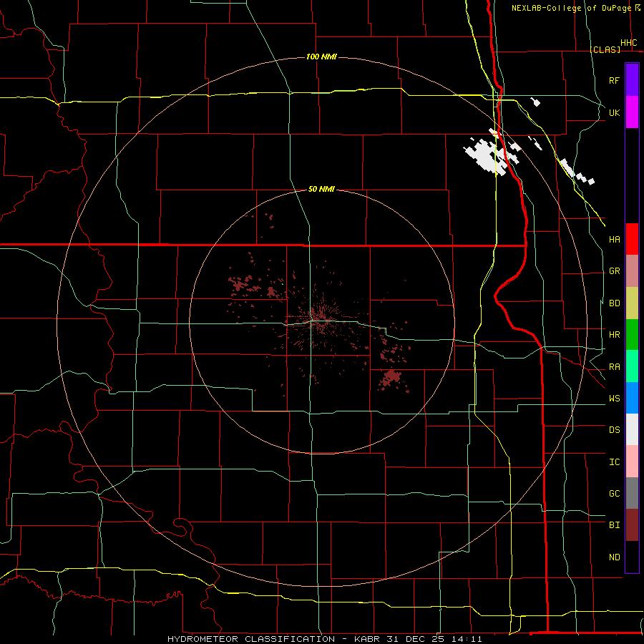Click the HA legend label
This screenshot has height=644, width=644.
614,239
